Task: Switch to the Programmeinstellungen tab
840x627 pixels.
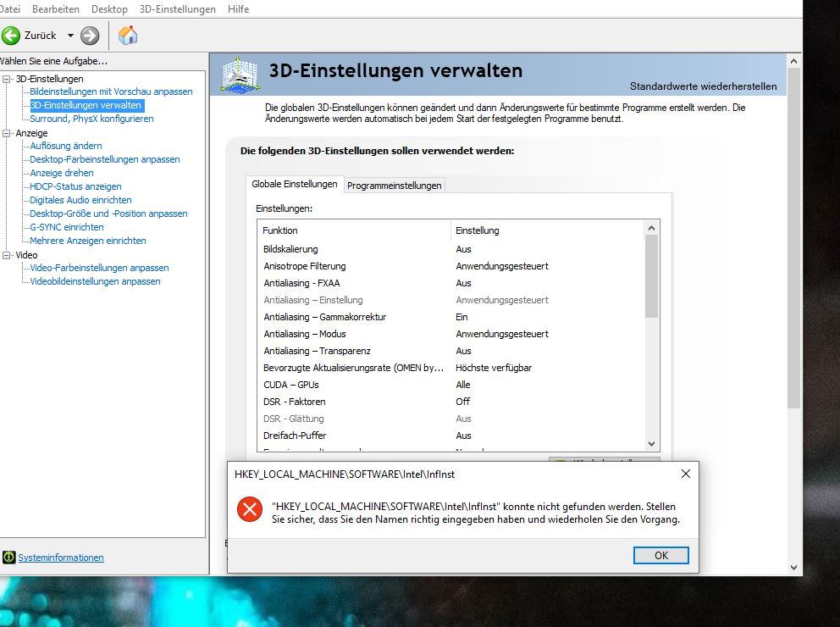Action: tap(395, 186)
